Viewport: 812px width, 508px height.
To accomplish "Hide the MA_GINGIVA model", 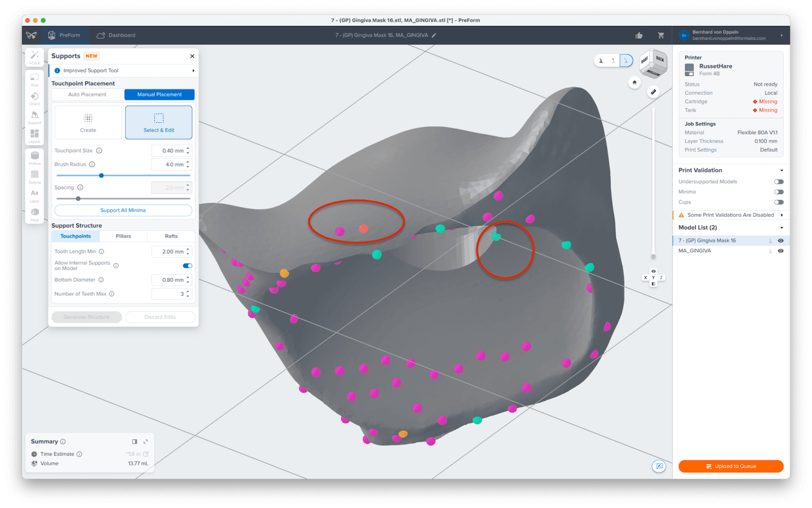I will [781, 251].
